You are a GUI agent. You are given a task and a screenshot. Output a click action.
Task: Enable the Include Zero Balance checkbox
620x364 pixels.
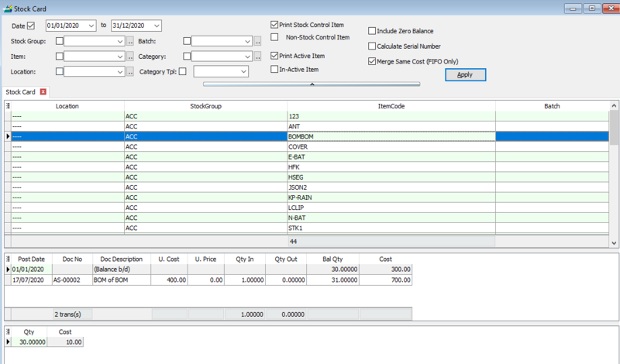pos(372,31)
